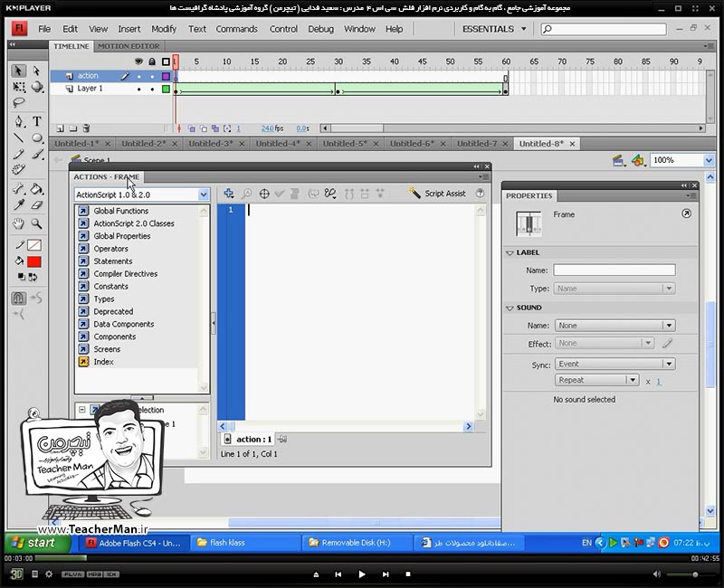
Task: Switch to Untitled-5 document tab
Action: [x=345, y=144]
